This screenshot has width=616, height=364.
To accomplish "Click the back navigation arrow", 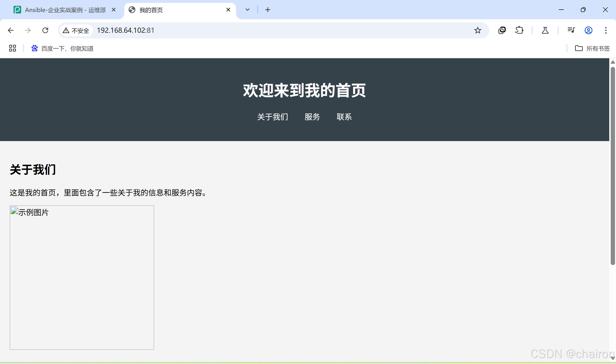I will click(11, 30).
